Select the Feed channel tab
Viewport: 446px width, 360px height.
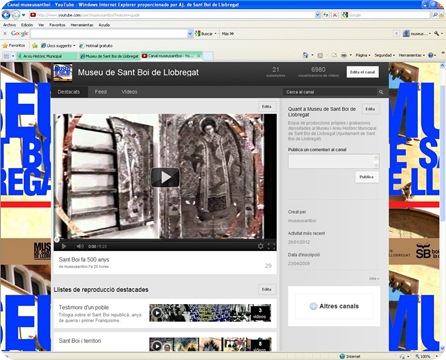click(x=101, y=92)
